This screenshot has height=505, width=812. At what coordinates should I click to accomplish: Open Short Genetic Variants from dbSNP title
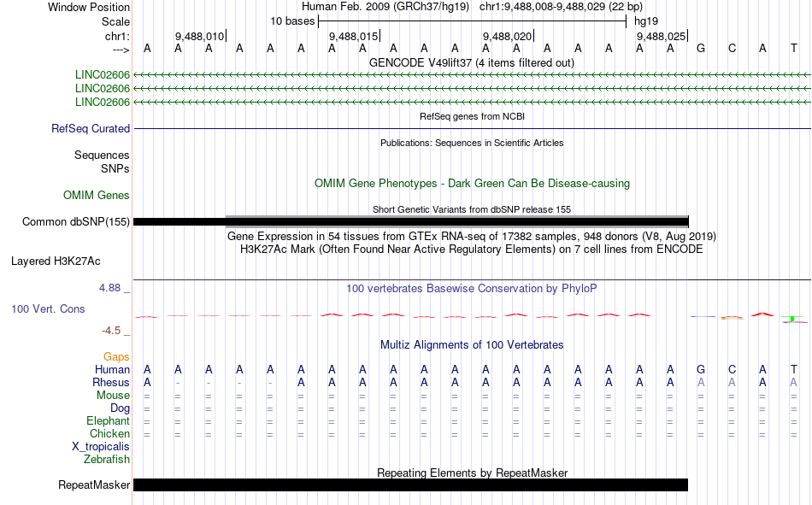click(x=472, y=209)
